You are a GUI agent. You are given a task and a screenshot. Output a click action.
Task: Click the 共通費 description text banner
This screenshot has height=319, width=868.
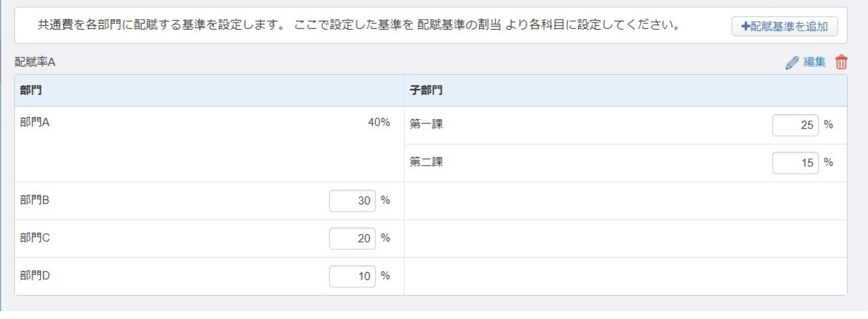(358, 25)
